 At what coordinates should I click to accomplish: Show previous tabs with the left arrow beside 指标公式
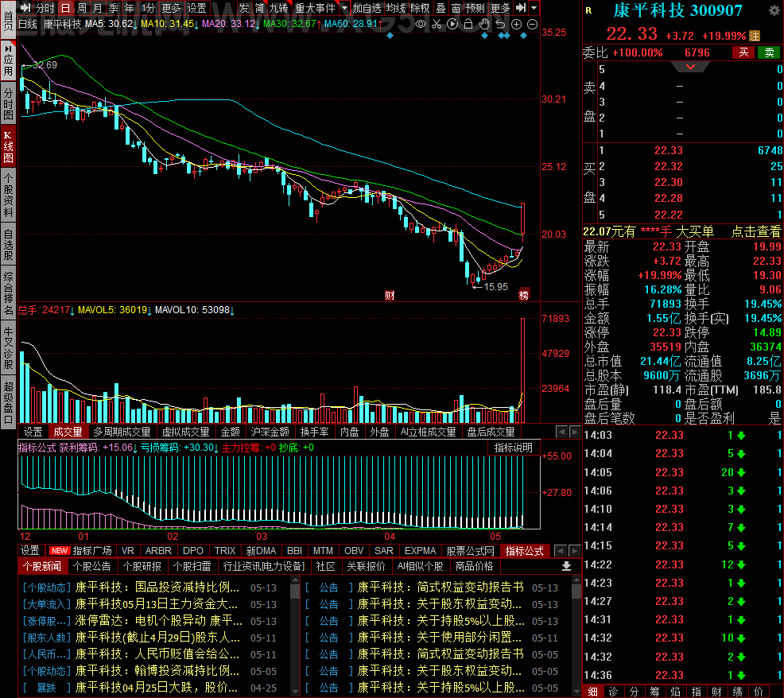click(x=561, y=550)
